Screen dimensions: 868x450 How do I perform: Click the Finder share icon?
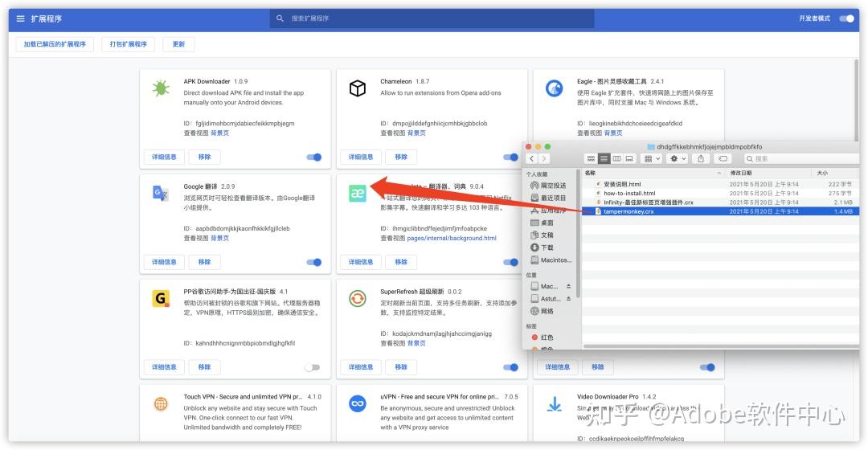pos(701,159)
